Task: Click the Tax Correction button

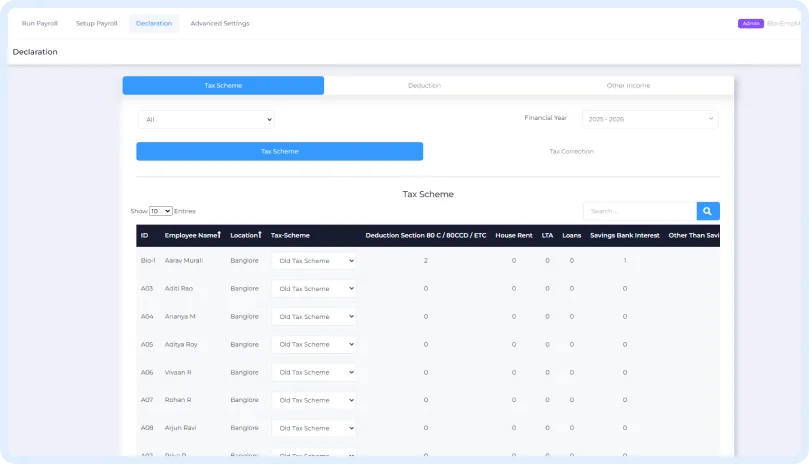Action: [571, 152]
